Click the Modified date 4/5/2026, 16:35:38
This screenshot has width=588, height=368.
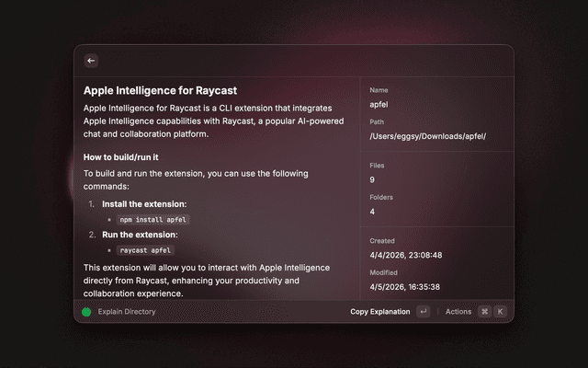[x=404, y=287]
